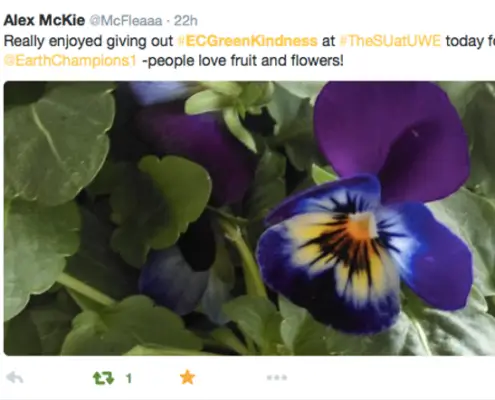This screenshot has width=495, height=400.
Task: Open the more options ellipsis menu
Action: click(277, 378)
